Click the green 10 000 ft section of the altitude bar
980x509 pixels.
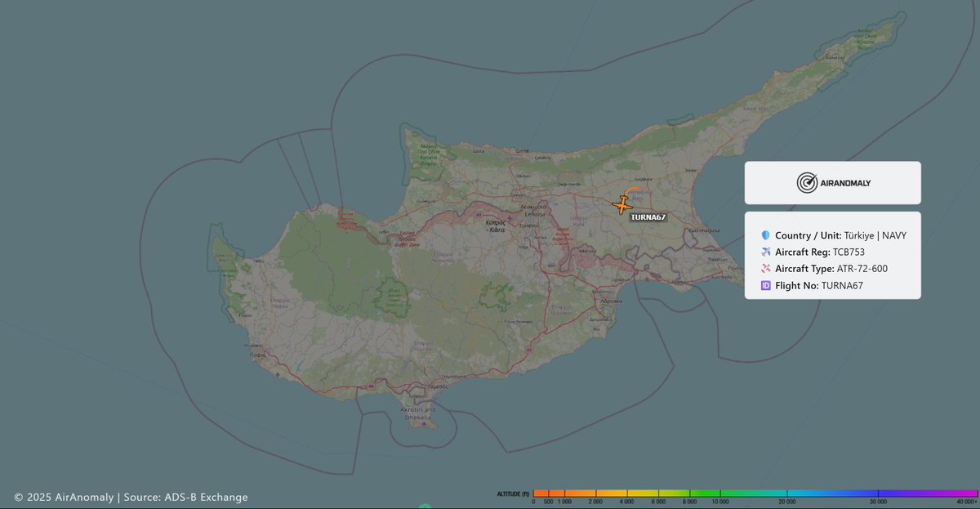click(720, 493)
